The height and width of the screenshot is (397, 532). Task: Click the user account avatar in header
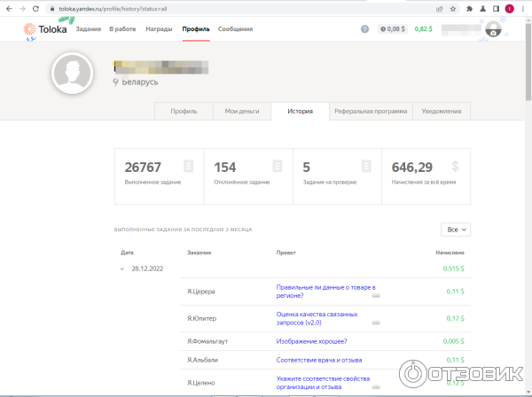tap(493, 29)
